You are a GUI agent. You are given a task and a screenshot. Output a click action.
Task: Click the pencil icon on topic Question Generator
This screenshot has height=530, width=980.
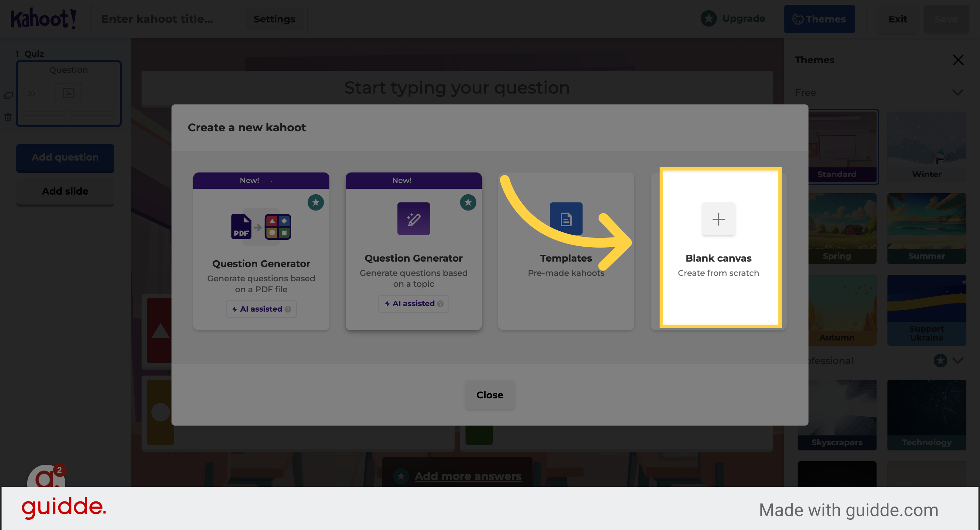pos(413,219)
